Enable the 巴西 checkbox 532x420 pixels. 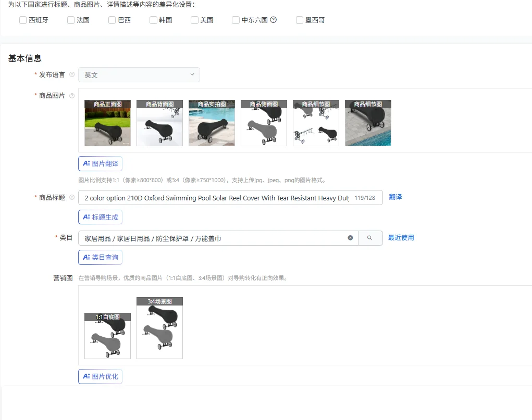click(x=113, y=20)
